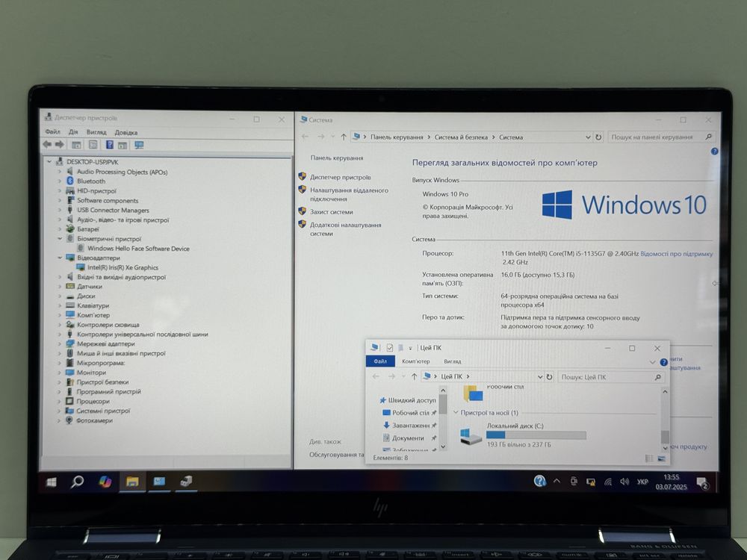
Task: Open Диспетчер пристроїв link in System window
Action: click(x=340, y=177)
